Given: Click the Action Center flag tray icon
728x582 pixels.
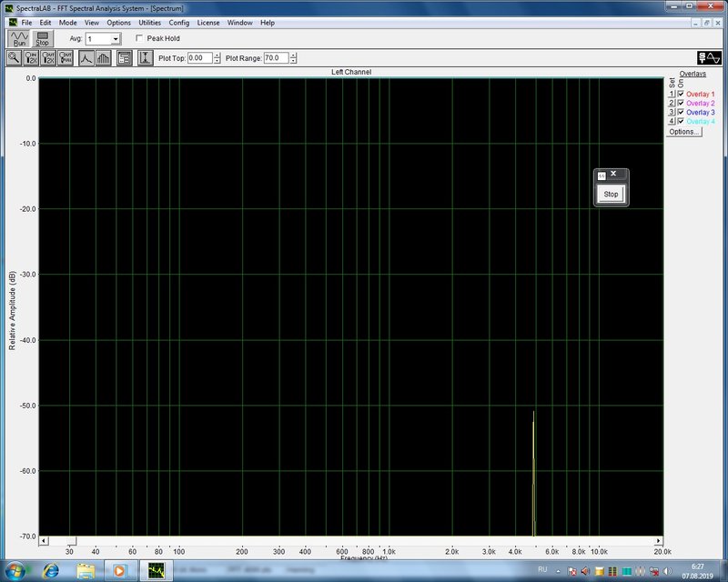Looking at the screenshot, I should click(x=572, y=571).
